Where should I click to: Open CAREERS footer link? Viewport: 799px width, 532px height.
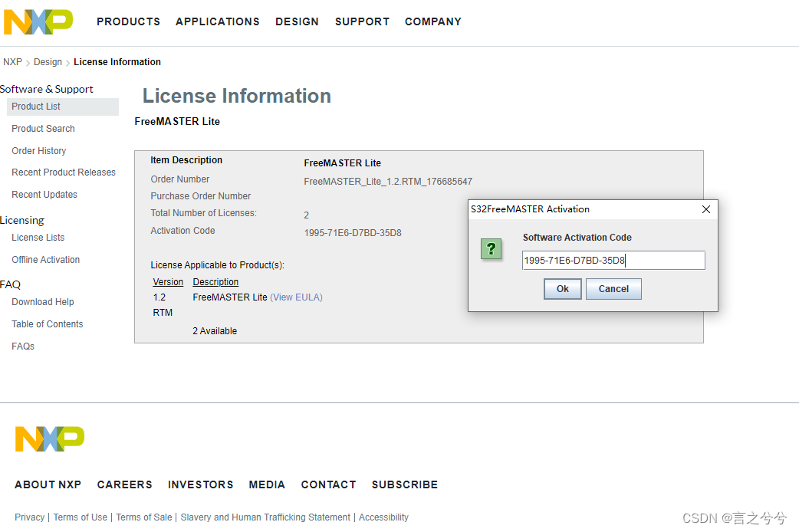click(125, 484)
